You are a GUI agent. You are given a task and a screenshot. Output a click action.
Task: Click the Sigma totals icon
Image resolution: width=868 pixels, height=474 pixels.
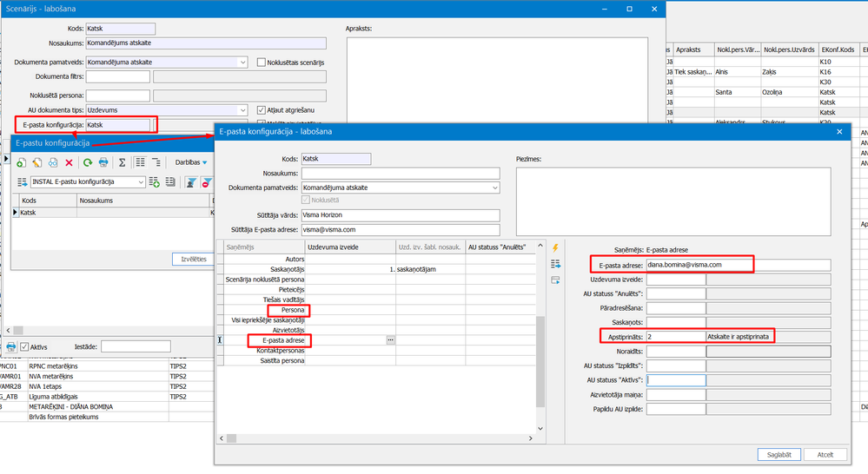[x=123, y=162]
